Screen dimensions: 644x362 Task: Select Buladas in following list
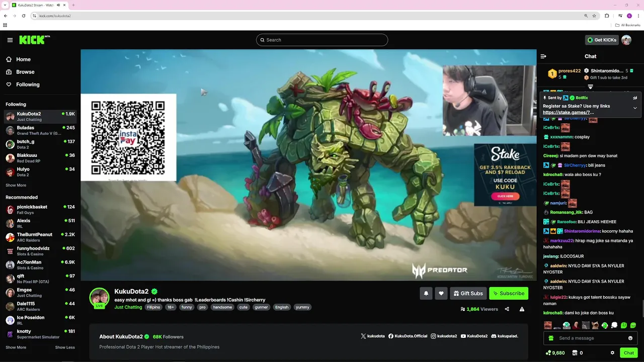pos(40,130)
